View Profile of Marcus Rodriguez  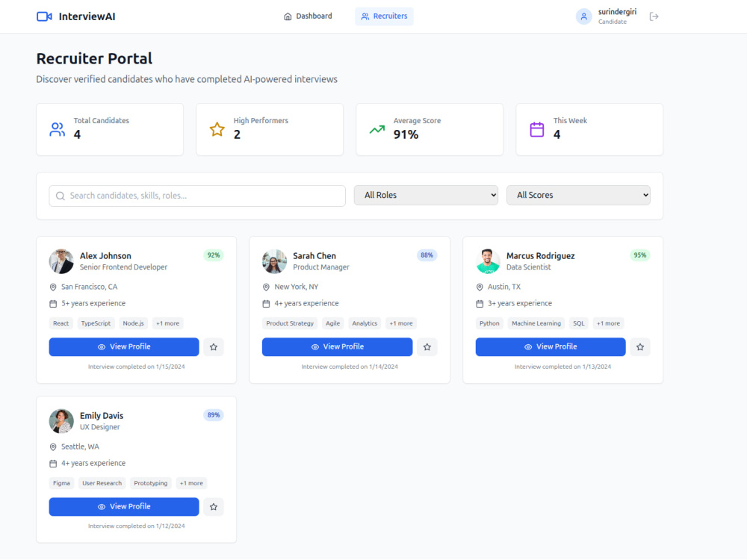pyautogui.click(x=551, y=346)
